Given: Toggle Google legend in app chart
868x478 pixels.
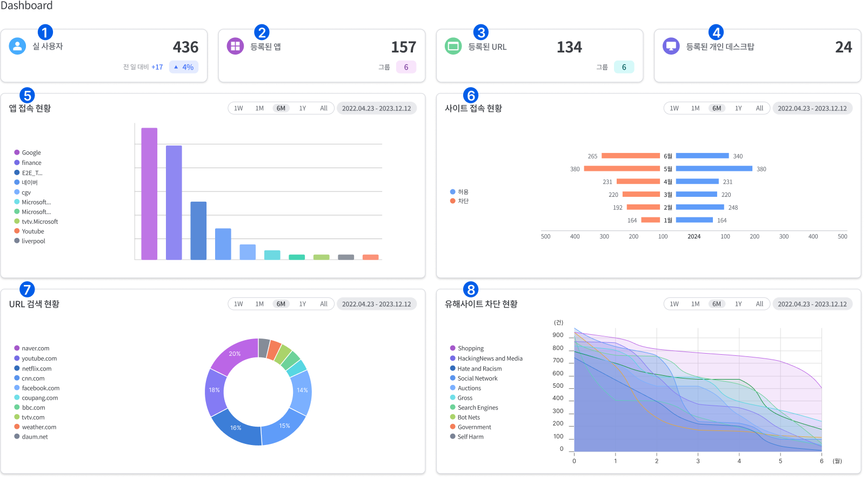Looking at the screenshot, I should click(28, 152).
